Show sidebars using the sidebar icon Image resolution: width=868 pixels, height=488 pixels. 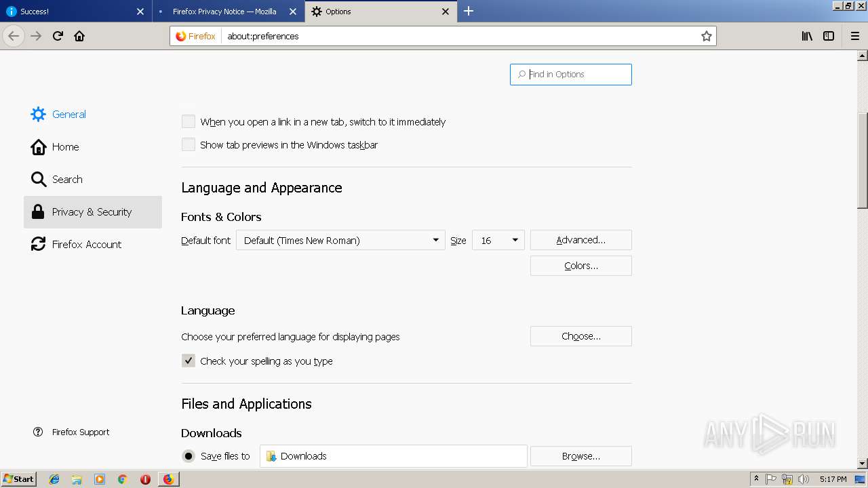[x=829, y=36]
